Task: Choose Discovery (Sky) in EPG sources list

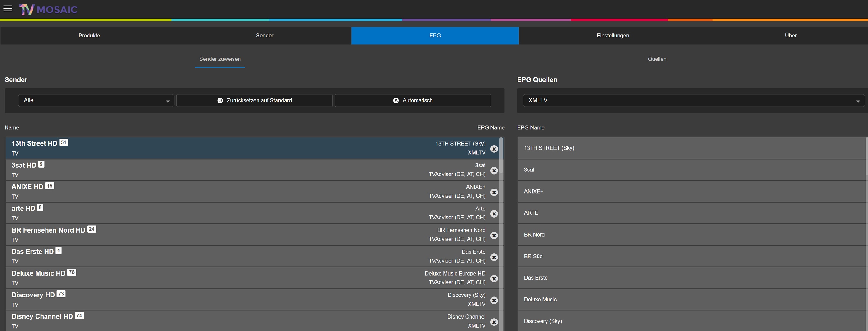Action: pyautogui.click(x=692, y=321)
